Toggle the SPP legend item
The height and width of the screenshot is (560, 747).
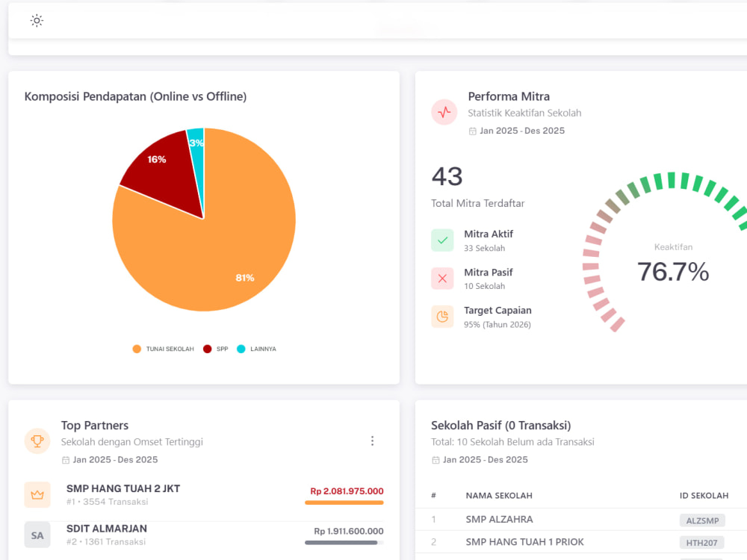coord(215,349)
